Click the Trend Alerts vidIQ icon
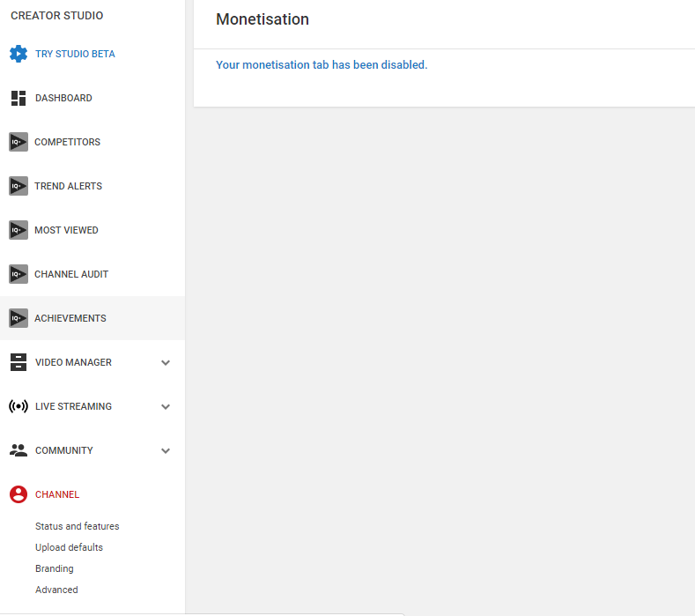 pyautogui.click(x=18, y=186)
